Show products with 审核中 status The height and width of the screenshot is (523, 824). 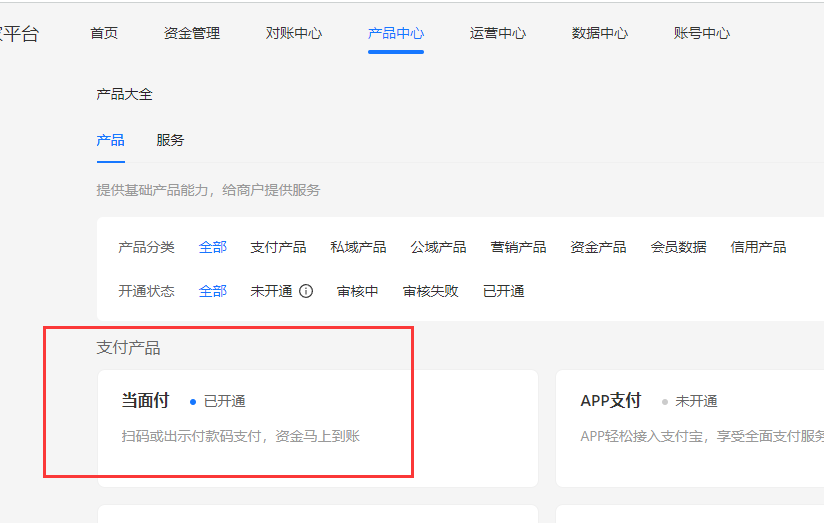(x=358, y=291)
